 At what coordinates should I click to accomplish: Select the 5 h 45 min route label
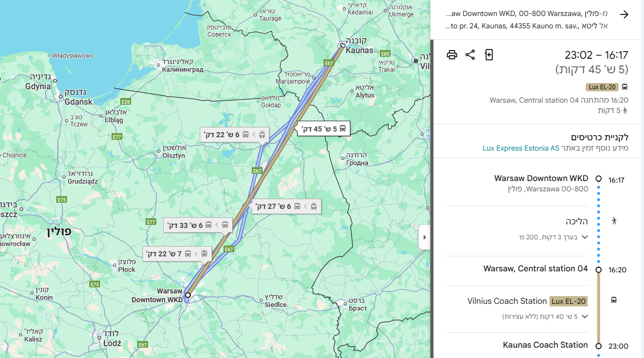tap(324, 128)
